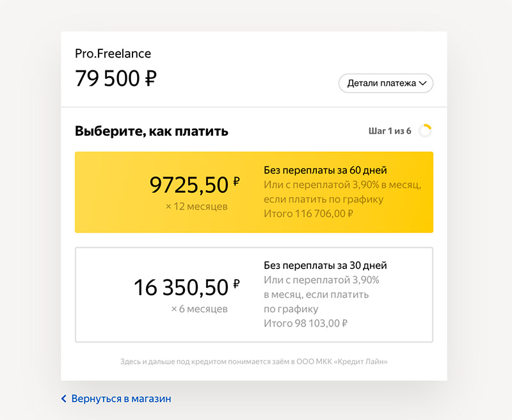Click the Pro.Freelance shop name
This screenshot has width=512, height=420.
(113, 54)
